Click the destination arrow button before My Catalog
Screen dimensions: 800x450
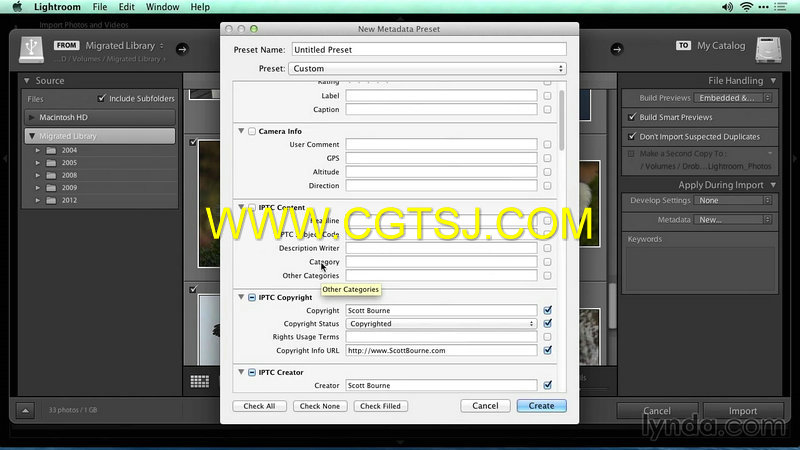616,49
